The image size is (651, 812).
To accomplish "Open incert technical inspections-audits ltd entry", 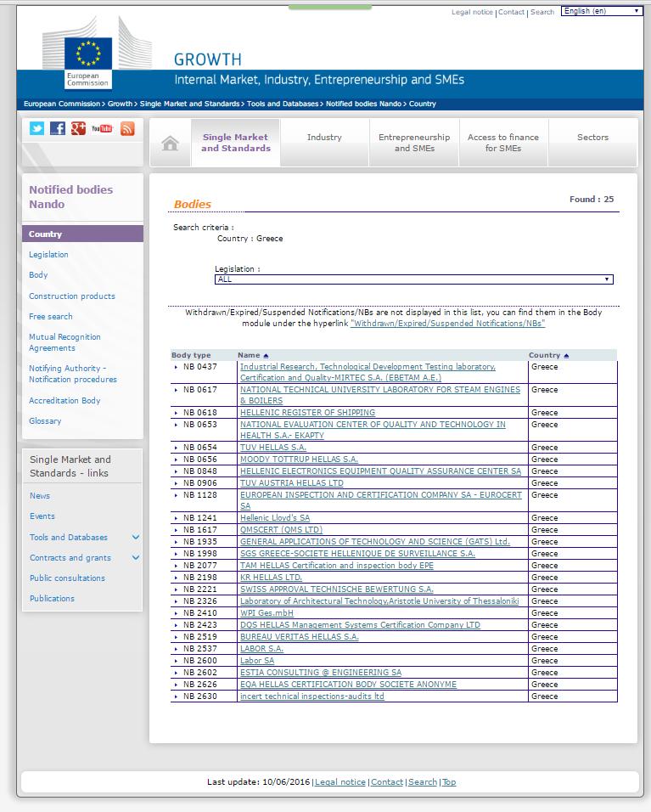I will point(312,696).
